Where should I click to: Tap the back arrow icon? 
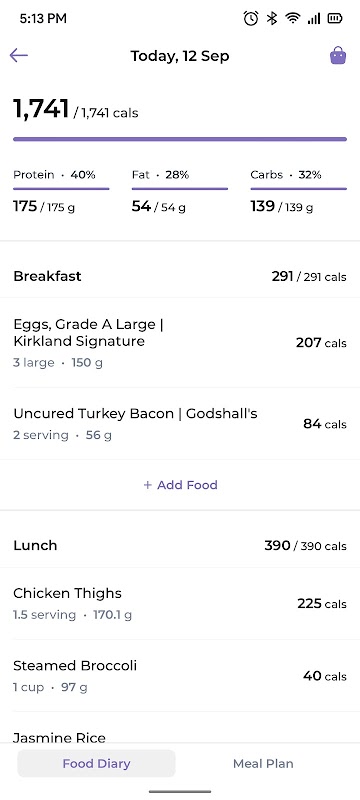pyautogui.click(x=18, y=55)
